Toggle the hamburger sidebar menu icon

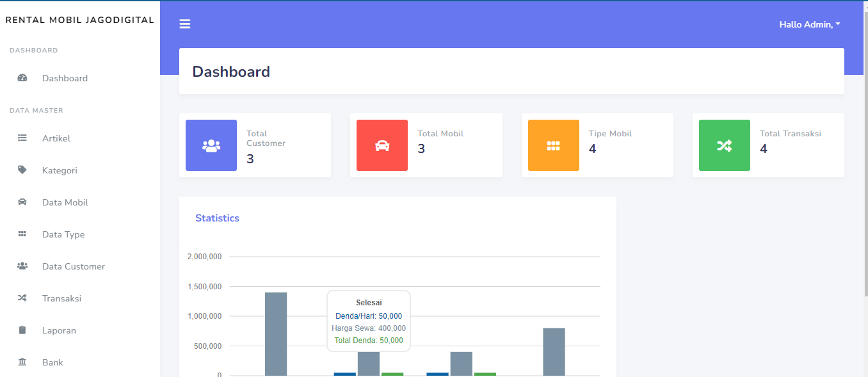[185, 24]
